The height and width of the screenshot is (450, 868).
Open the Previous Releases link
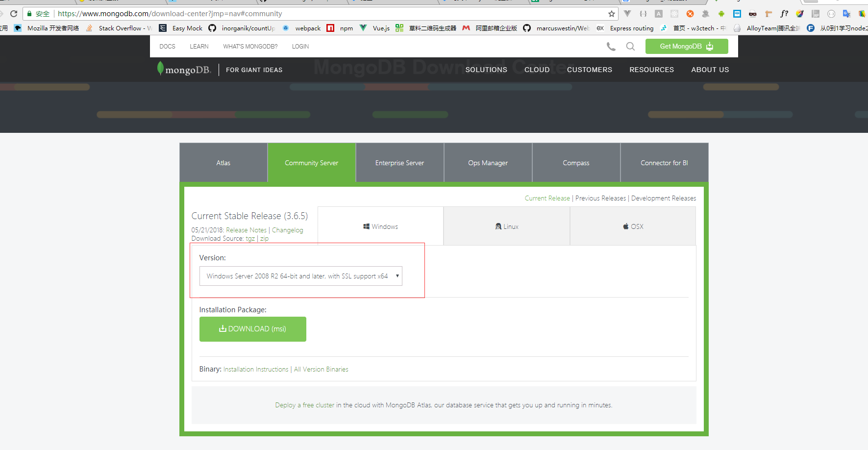coord(600,198)
